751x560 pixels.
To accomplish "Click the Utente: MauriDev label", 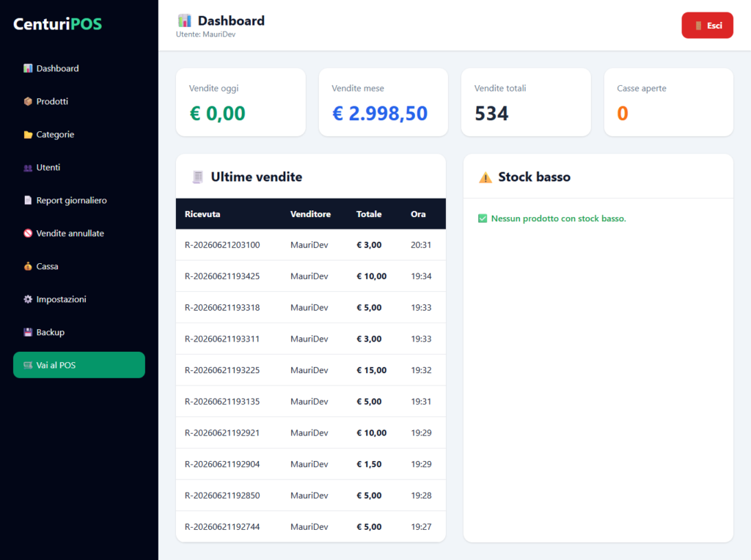I will 205,34.
